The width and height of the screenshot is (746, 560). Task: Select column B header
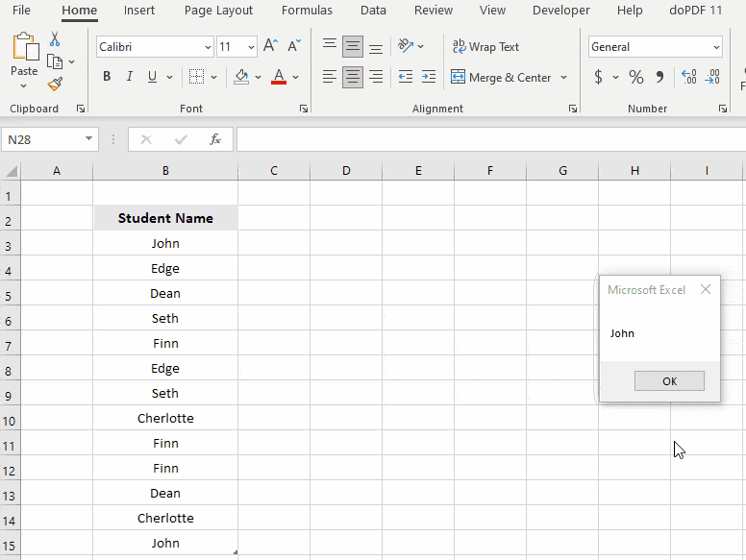pos(165,171)
